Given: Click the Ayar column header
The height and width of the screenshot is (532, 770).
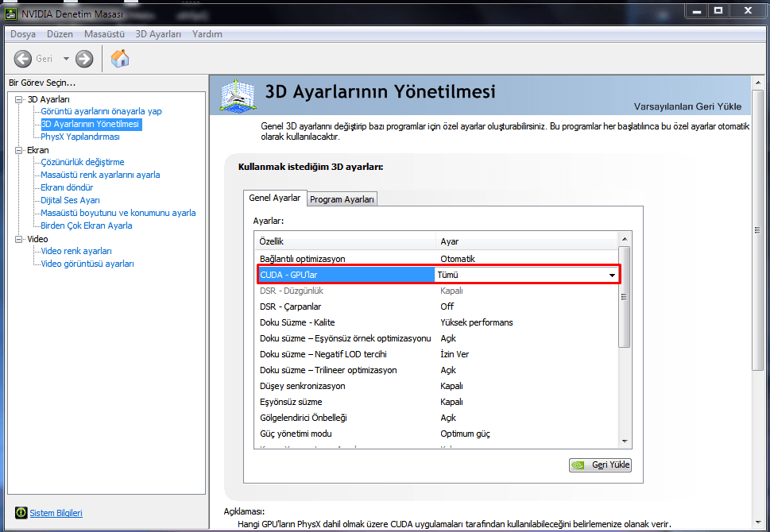Looking at the screenshot, I should (526, 241).
